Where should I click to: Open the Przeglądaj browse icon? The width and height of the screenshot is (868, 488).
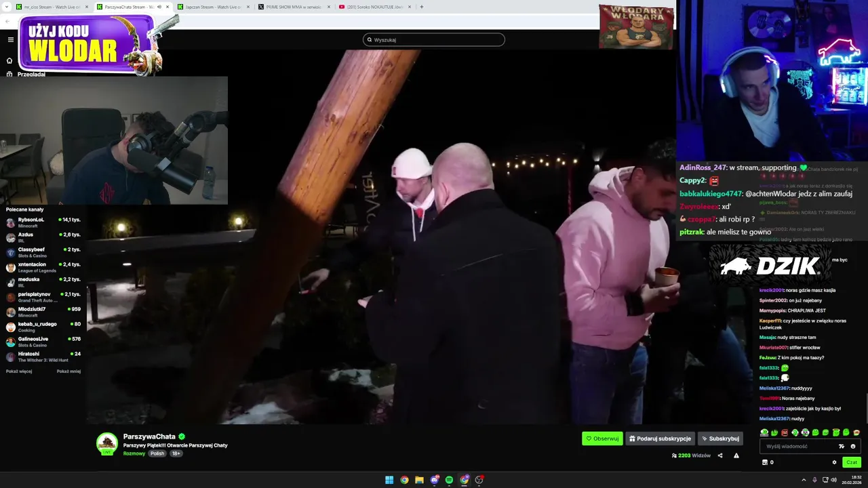coord(9,74)
